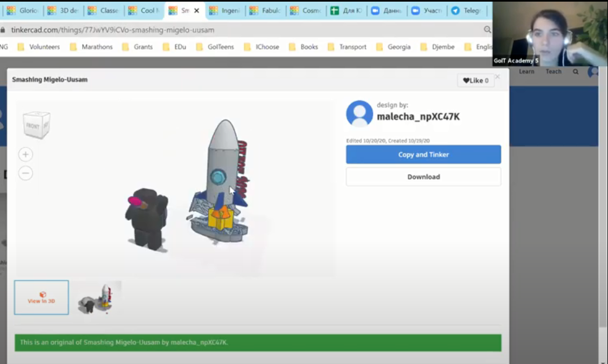Click the designer's profile avatar icon

point(359,114)
